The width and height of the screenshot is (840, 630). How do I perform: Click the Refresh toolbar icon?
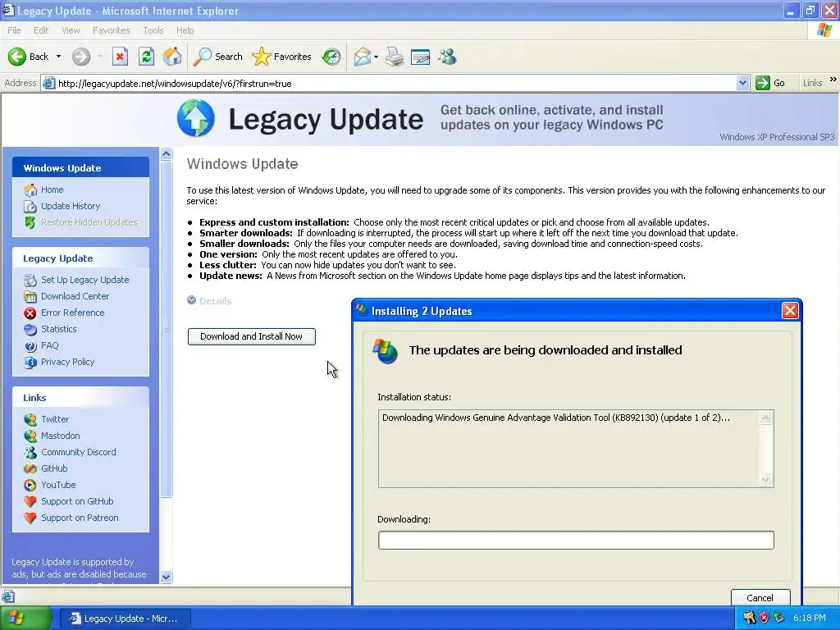[146, 57]
